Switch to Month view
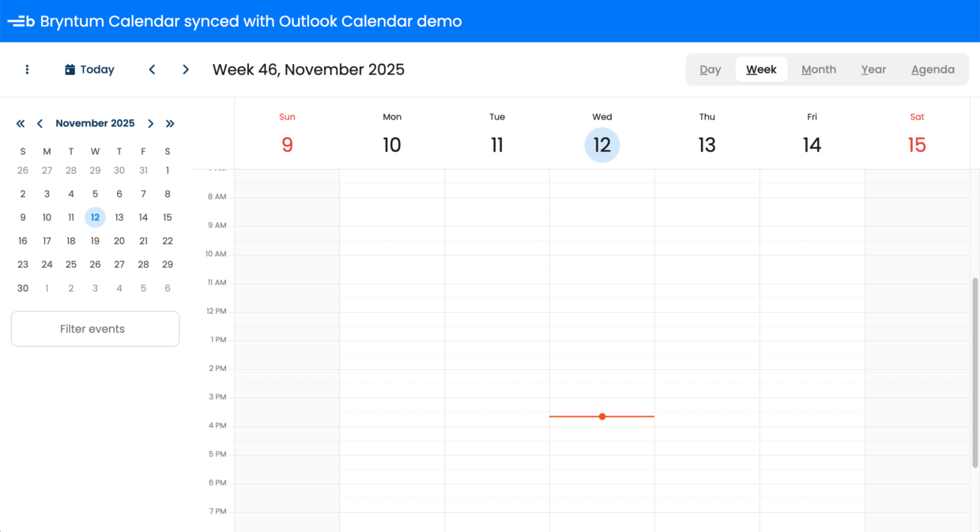980x532 pixels. [x=819, y=70]
